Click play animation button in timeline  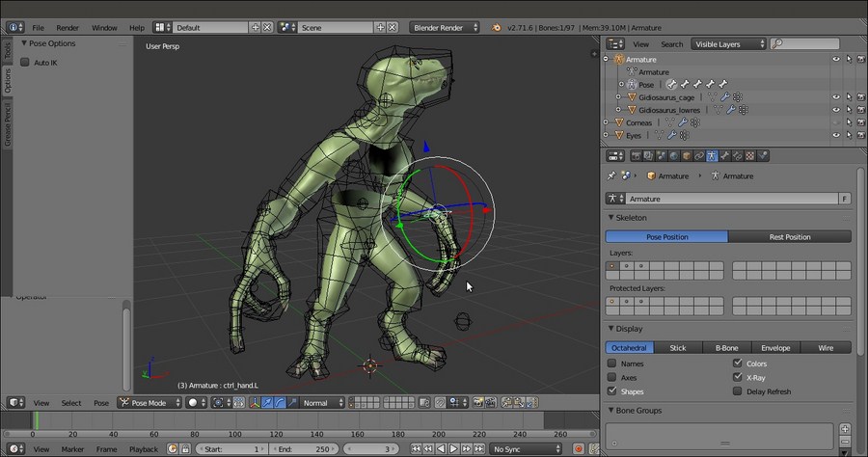pos(453,449)
